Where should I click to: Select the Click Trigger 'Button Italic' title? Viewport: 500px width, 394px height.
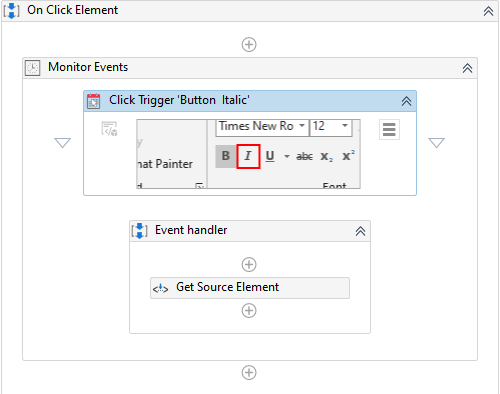pyautogui.click(x=179, y=100)
